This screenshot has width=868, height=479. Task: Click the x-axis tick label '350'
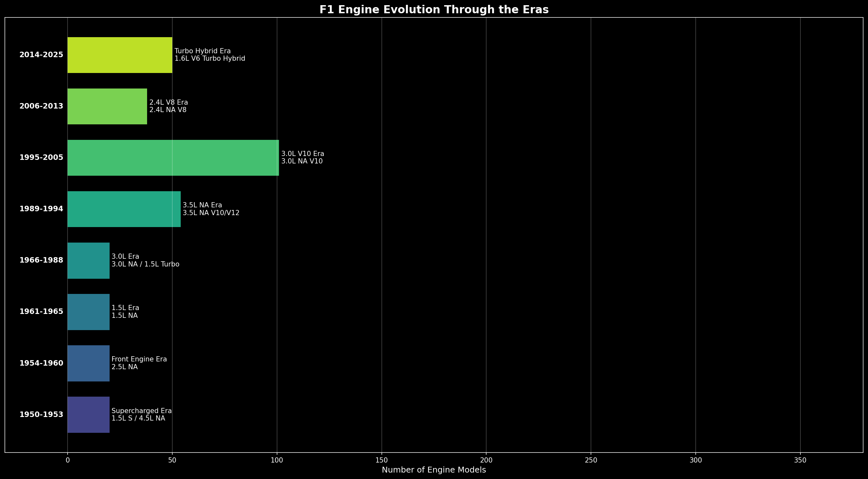tap(800, 460)
